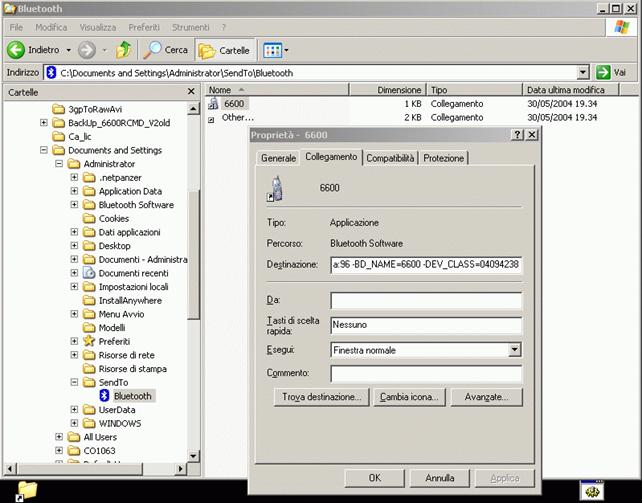Open views button dropdown arrow
642x503 pixels.
coord(286,50)
